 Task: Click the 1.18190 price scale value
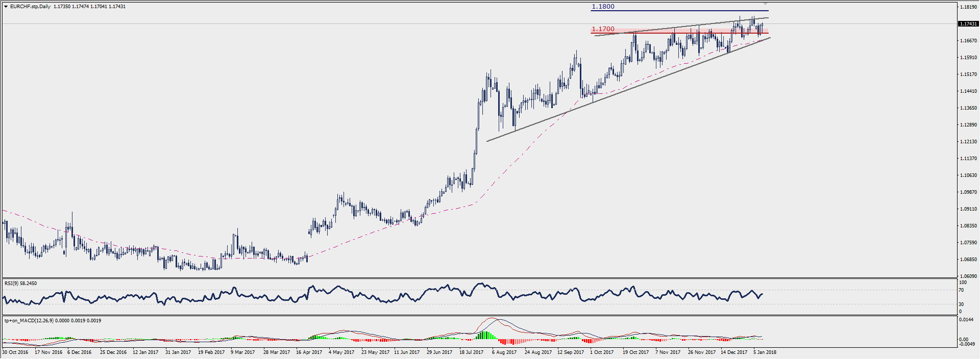[968, 7]
